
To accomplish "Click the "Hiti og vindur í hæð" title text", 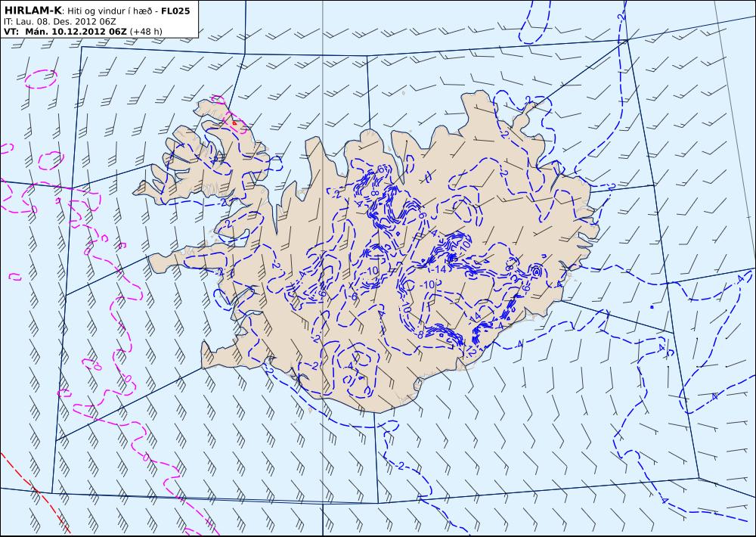I will pyautogui.click(x=110, y=11).
